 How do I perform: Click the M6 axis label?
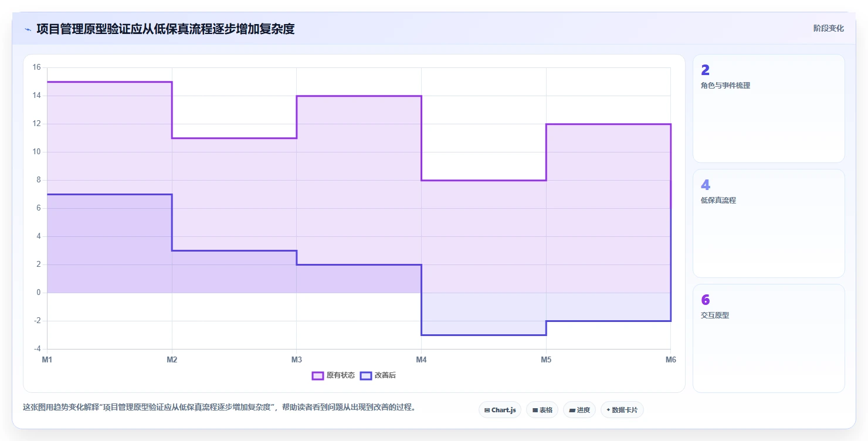point(671,360)
